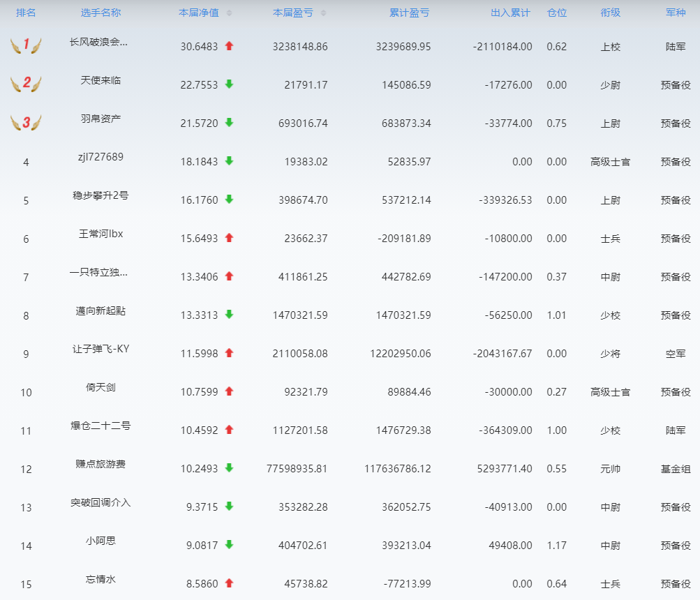Click the 累计盈亏 column header
The height and width of the screenshot is (600, 700).
coord(410,13)
